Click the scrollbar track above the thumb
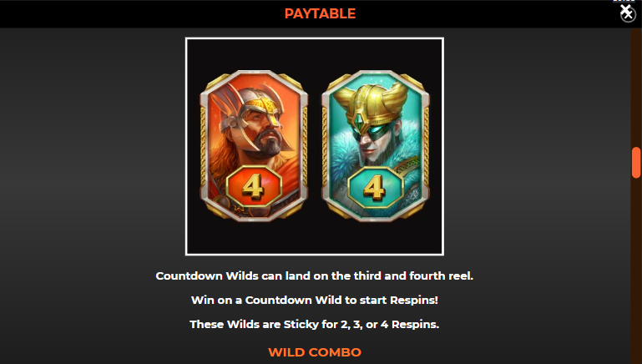This screenshot has height=364, width=642. tap(636, 88)
